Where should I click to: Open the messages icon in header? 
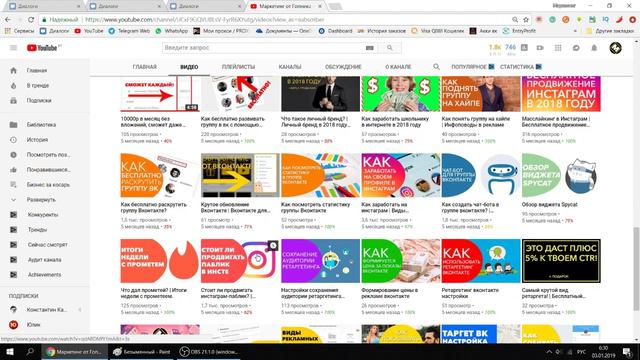[576, 48]
